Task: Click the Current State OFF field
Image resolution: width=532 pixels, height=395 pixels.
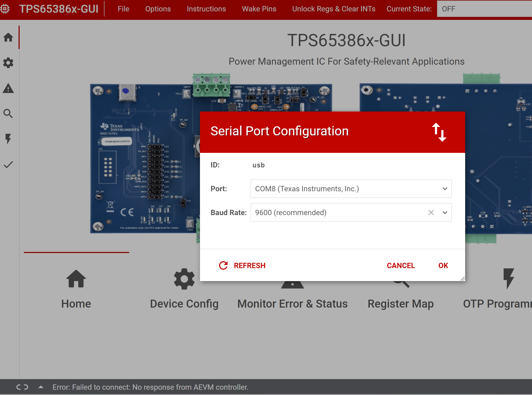Action: tap(485, 9)
